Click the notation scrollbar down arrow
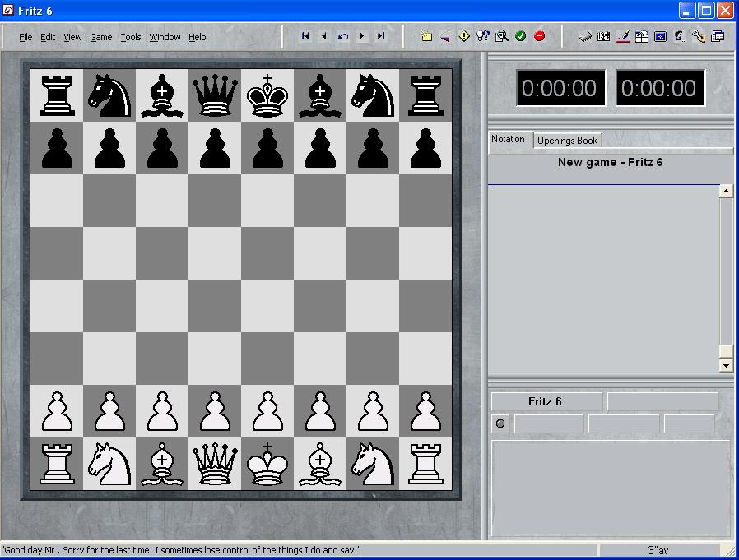 [x=726, y=365]
